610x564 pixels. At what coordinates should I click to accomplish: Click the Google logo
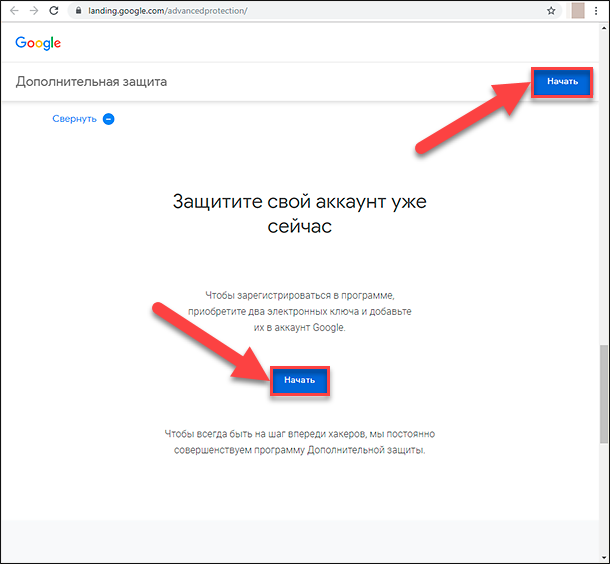click(x=38, y=43)
